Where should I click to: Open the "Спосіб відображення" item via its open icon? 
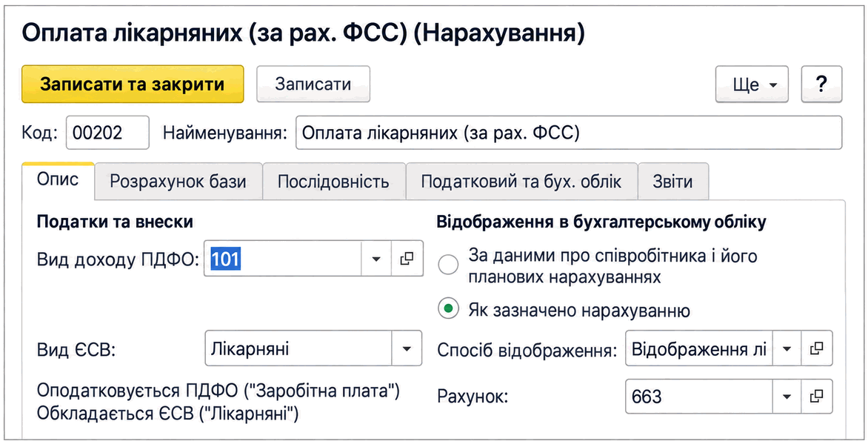point(817,348)
